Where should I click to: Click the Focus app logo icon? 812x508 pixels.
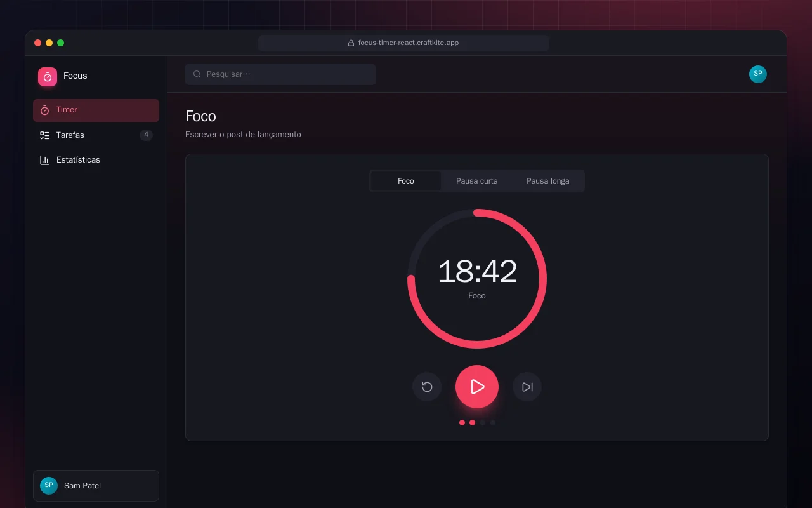click(x=48, y=77)
